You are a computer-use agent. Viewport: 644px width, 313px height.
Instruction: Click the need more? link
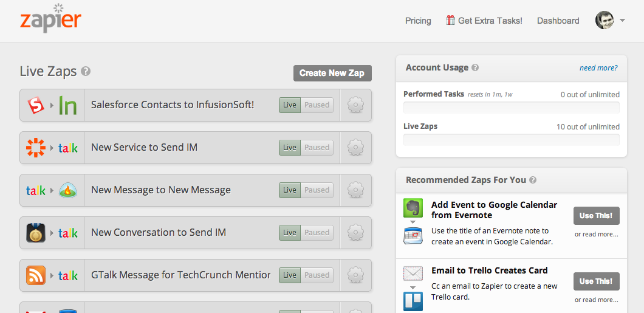pyautogui.click(x=598, y=68)
